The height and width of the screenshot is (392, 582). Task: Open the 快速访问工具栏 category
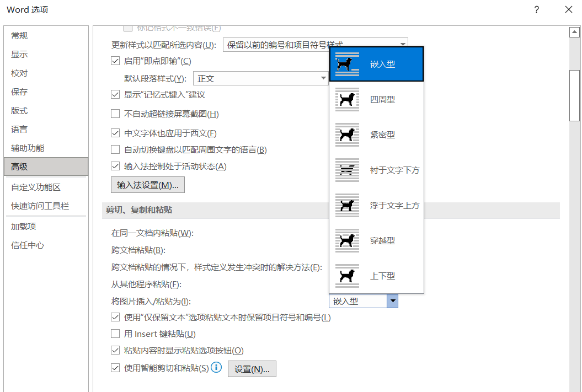46,206
